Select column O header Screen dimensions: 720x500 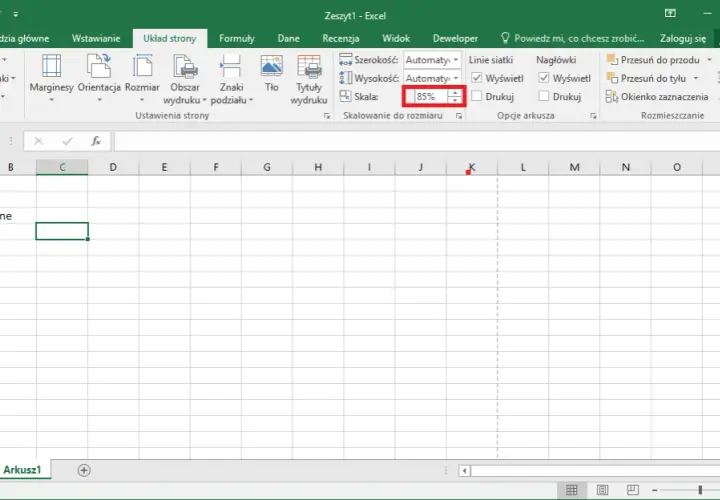677,168
